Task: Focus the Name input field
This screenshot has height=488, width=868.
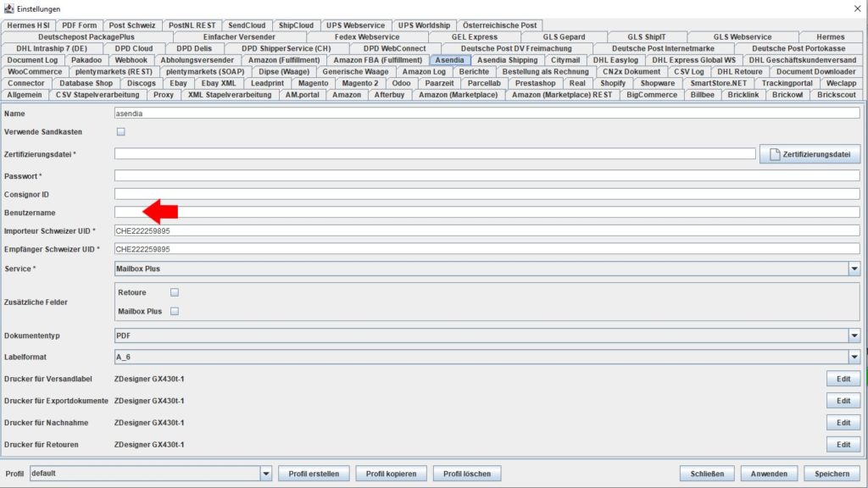Action: pos(487,113)
